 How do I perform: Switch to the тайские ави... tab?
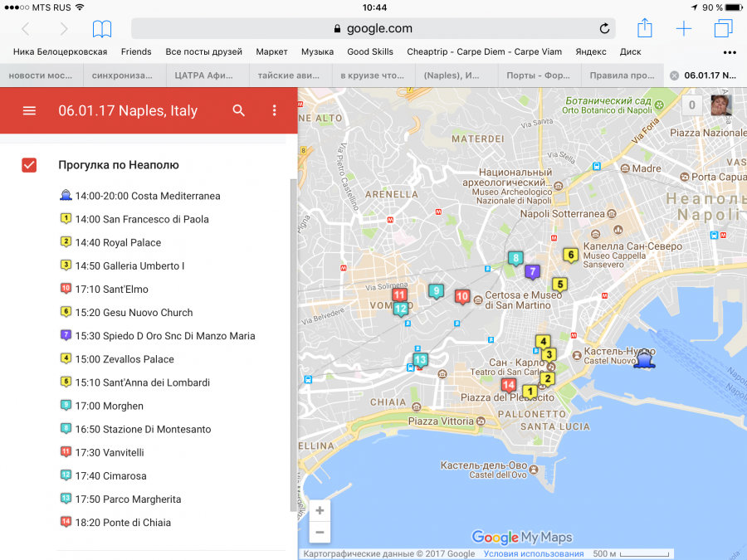tap(290, 75)
